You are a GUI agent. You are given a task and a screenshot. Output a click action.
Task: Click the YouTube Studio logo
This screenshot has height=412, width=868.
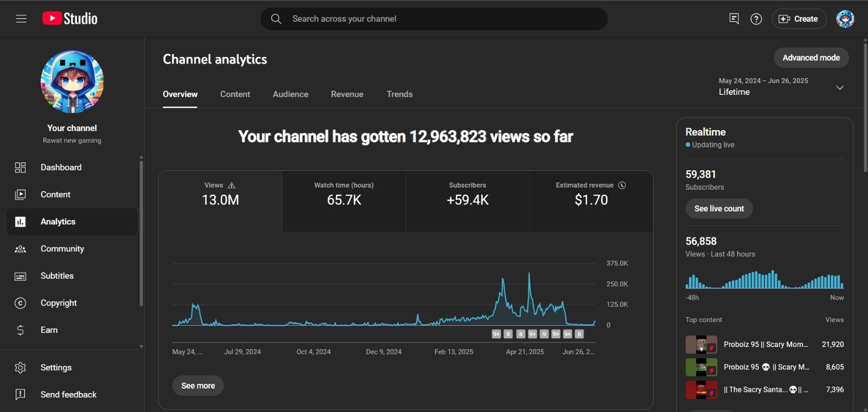click(70, 19)
